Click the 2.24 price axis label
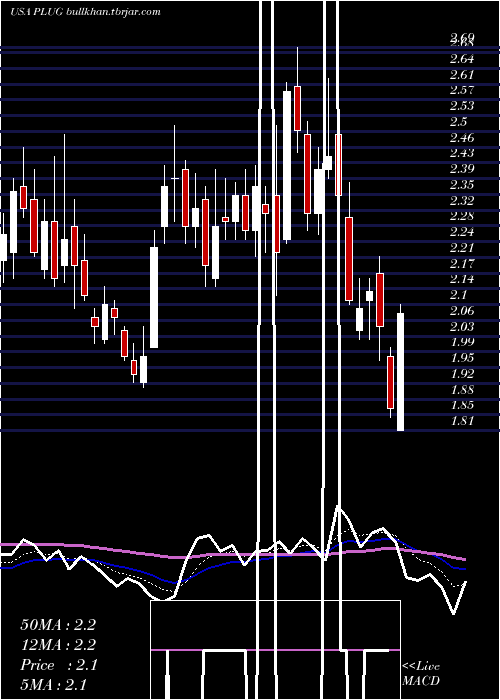This screenshot has width=500, height=700. (462, 232)
